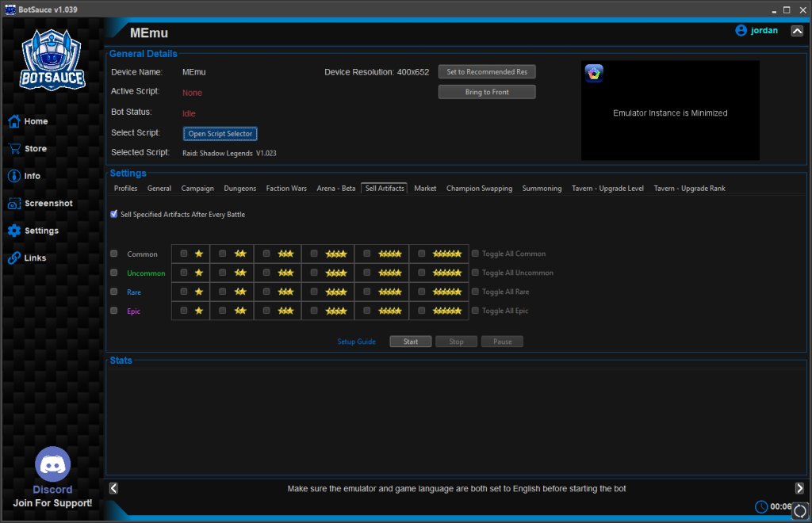
Task: Show the next tip with the right arrow
Action: [801, 488]
